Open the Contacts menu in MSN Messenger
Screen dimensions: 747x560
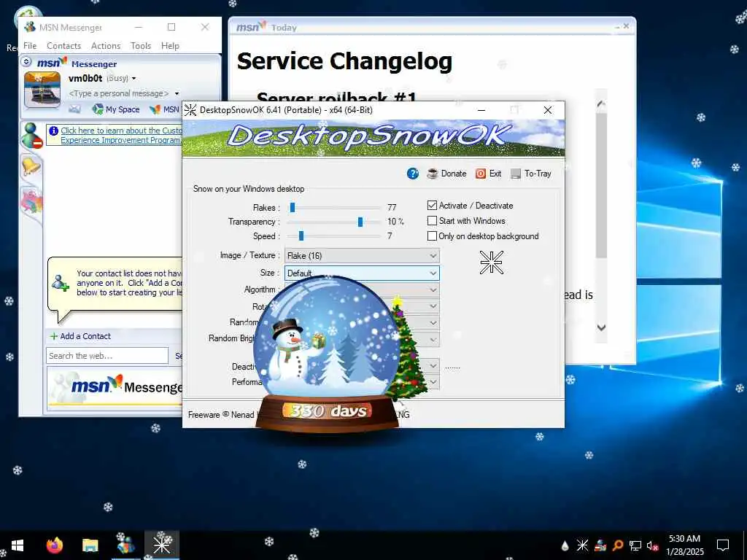(x=64, y=46)
